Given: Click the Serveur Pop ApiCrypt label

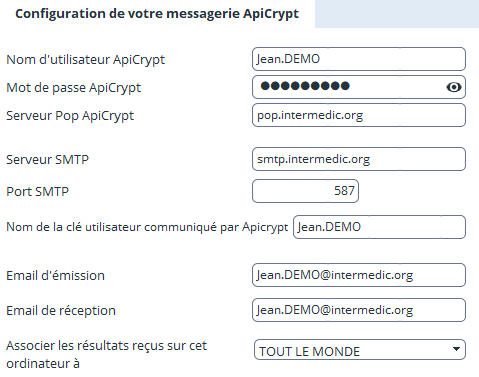Looking at the screenshot, I should coord(70,116).
